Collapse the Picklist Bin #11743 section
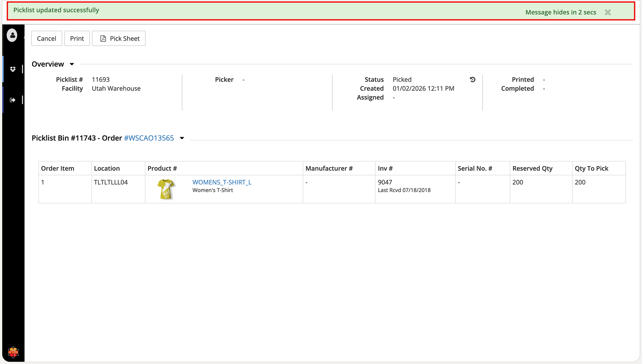This screenshot has height=364, width=642. 182,138
